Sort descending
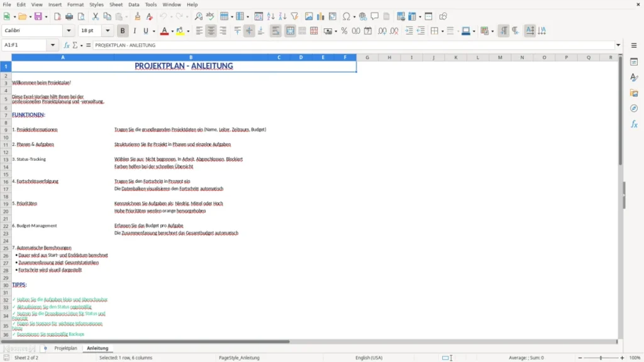 282,16
